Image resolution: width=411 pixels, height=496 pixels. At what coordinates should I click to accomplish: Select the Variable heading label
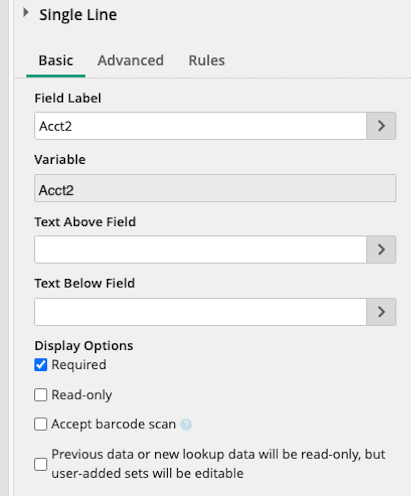point(60,160)
